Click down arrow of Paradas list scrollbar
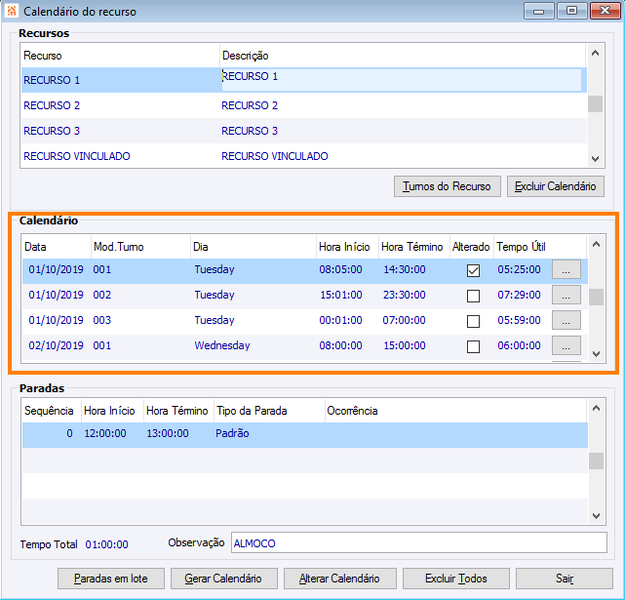625x600 pixels. [x=596, y=515]
